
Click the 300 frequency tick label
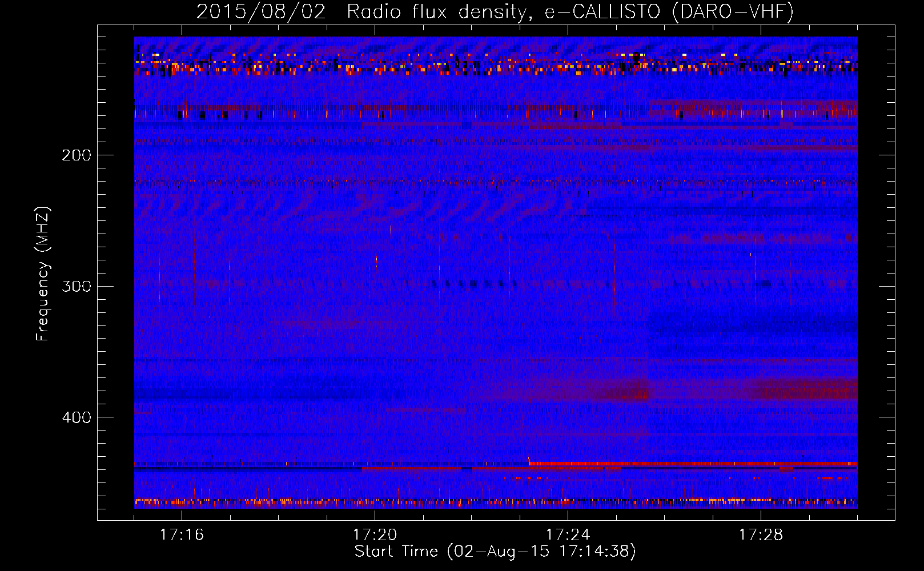[x=77, y=286]
